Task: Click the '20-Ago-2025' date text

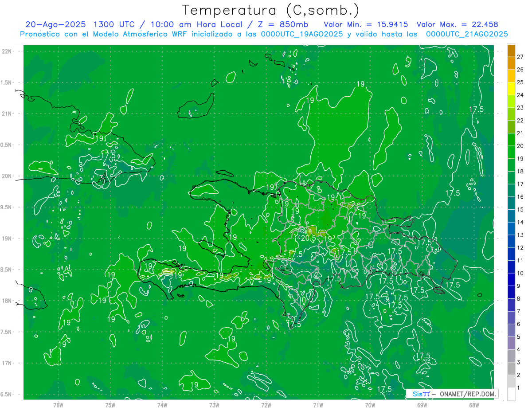Action: click(x=56, y=24)
